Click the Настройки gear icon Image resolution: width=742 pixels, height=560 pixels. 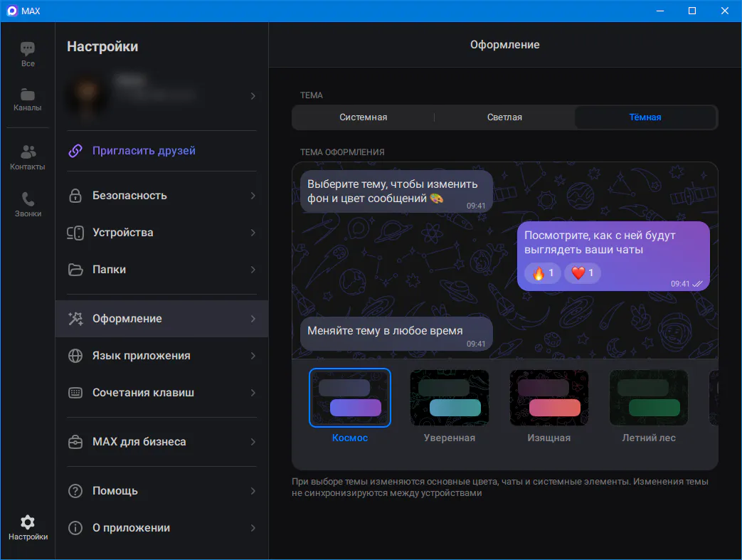(28, 522)
